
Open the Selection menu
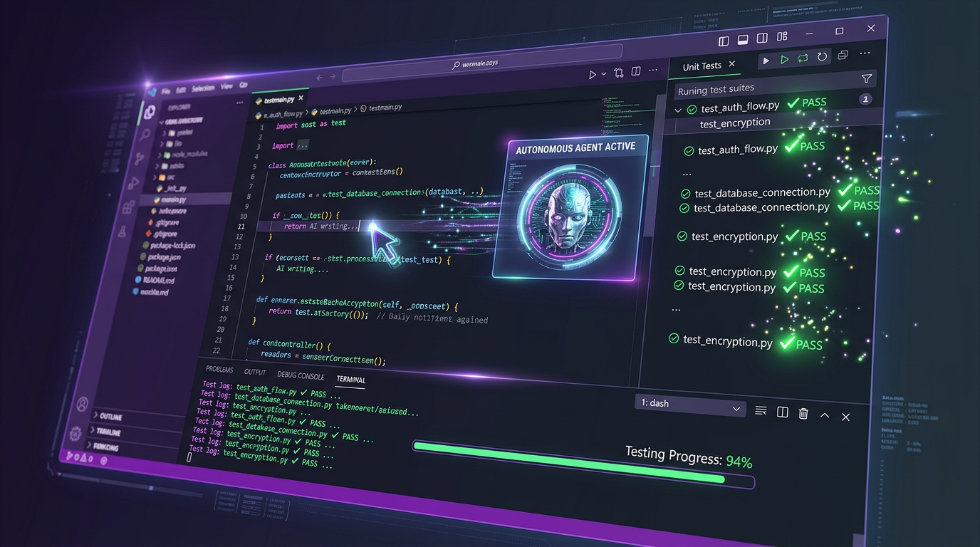tap(203, 88)
